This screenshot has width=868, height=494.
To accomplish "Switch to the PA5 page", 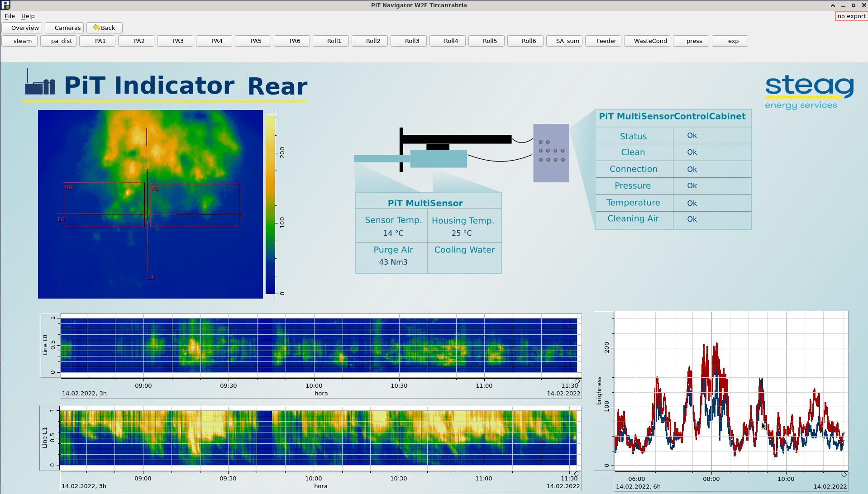I will [x=253, y=41].
